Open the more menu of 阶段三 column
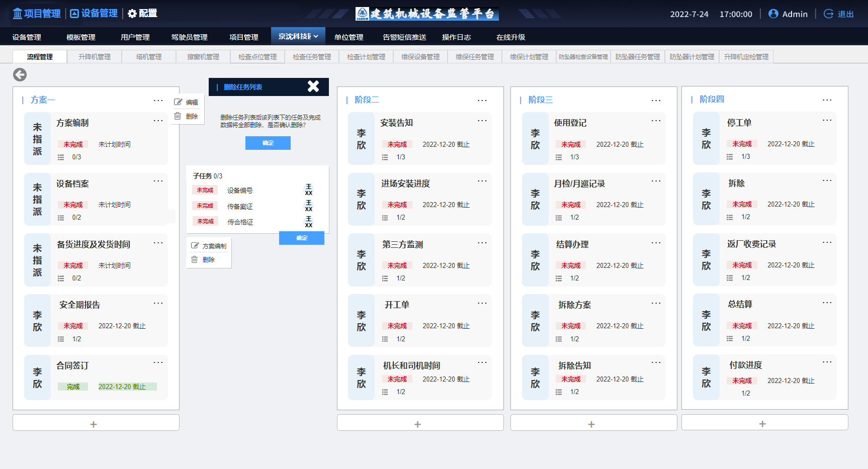 656,101
